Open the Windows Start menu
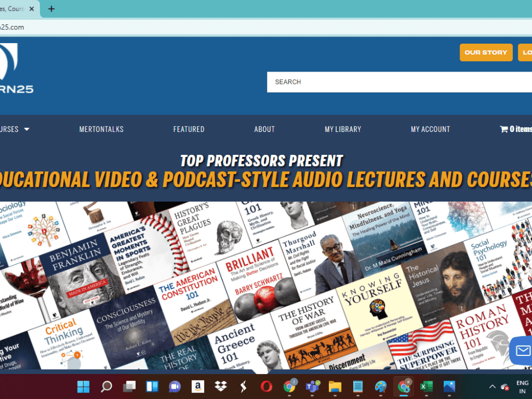Viewport: 532px width, 399px height. click(83, 386)
